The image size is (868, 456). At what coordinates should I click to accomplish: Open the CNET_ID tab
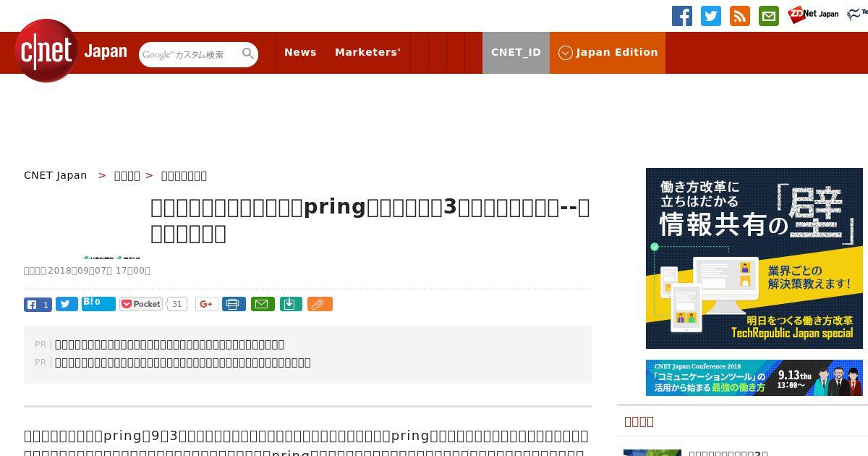pos(516,52)
